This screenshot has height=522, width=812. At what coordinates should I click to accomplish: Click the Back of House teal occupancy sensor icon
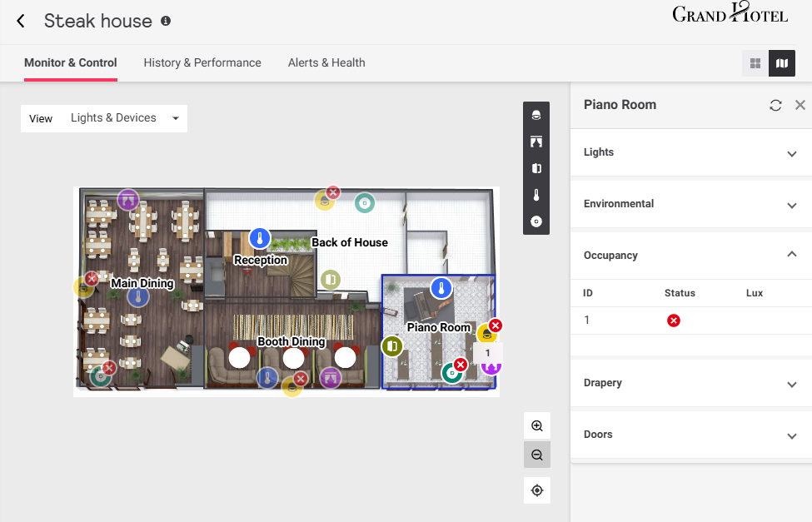pyautogui.click(x=364, y=202)
